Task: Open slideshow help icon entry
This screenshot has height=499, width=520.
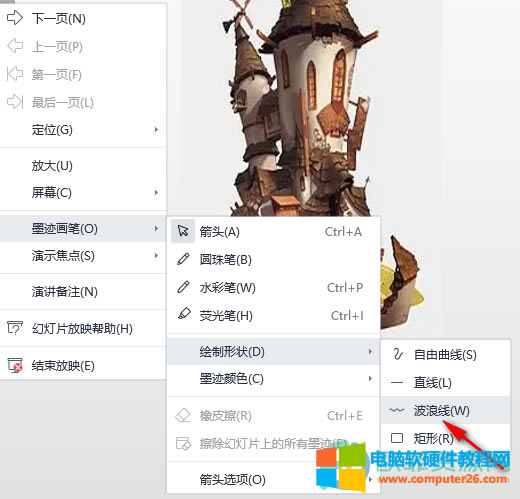Action: (15, 328)
